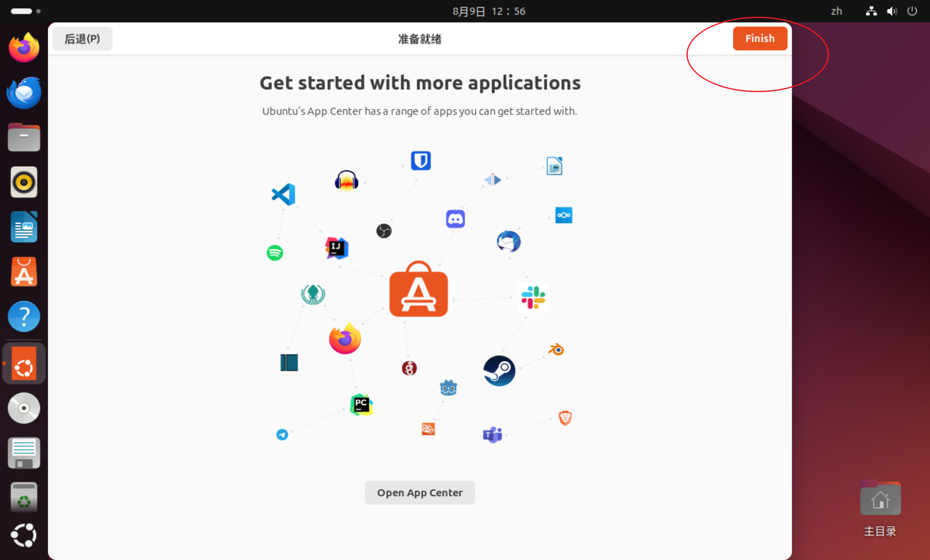Click the Godot engine icon
The width and height of the screenshot is (930, 560).
[x=448, y=387]
